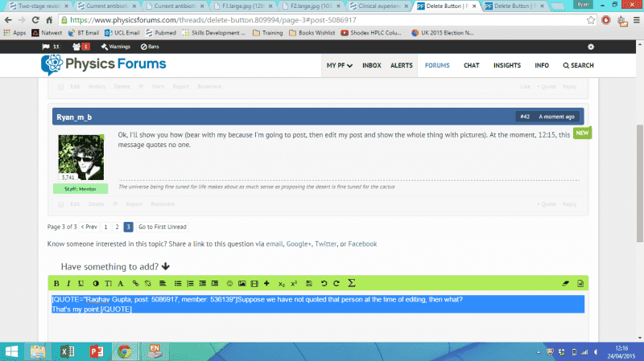Image resolution: width=644 pixels, height=361 pixels.
Task: Share this thread via Twitter link
Action: [x=325, y=244]
